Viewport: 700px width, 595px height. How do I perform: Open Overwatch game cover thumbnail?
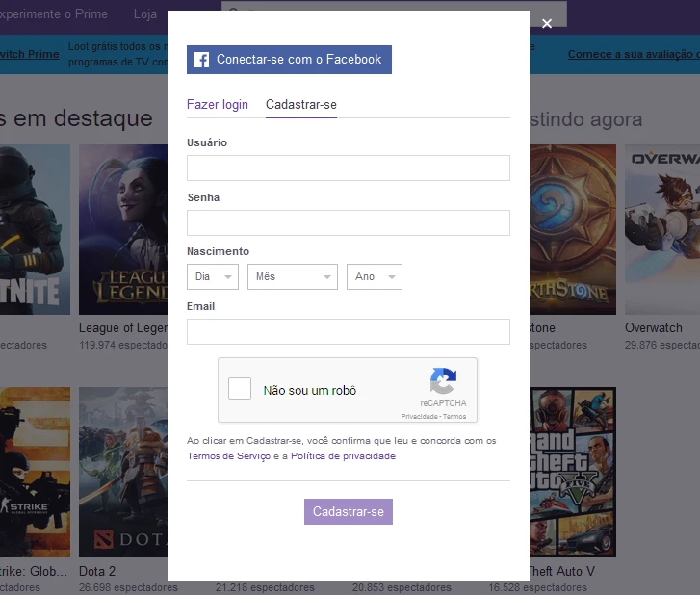662,229
